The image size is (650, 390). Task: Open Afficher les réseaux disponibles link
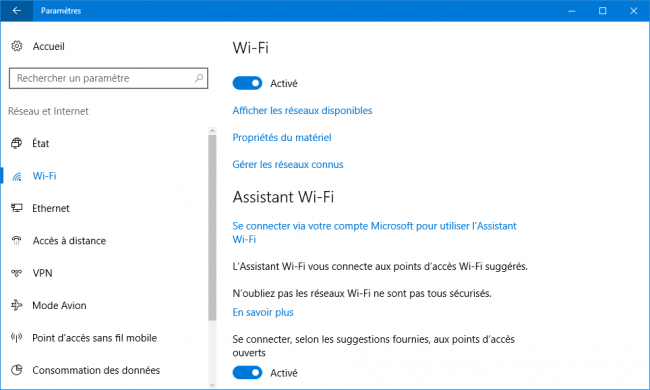coord(302,111)
